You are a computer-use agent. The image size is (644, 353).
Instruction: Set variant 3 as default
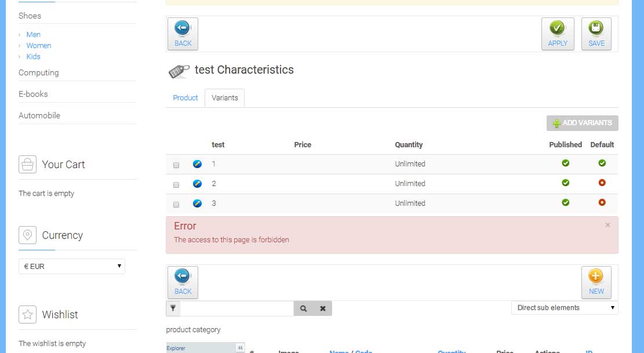pyautogui.click(x=602, y=202)
